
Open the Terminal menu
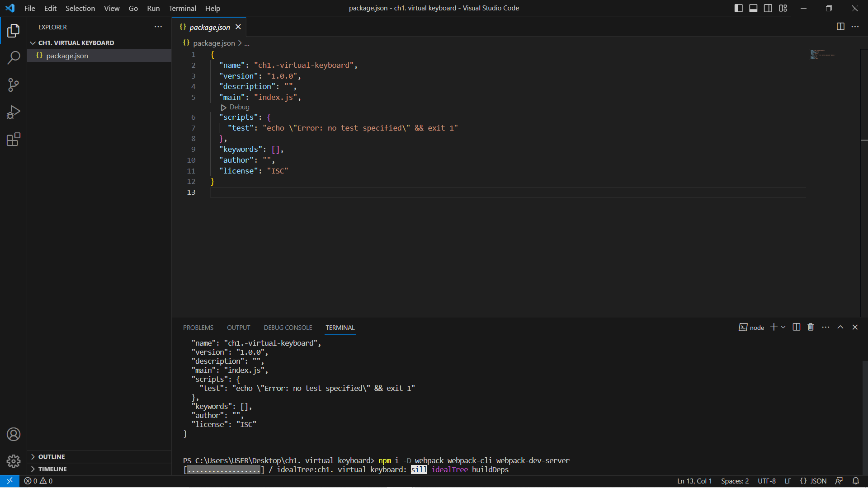point(182,8)
